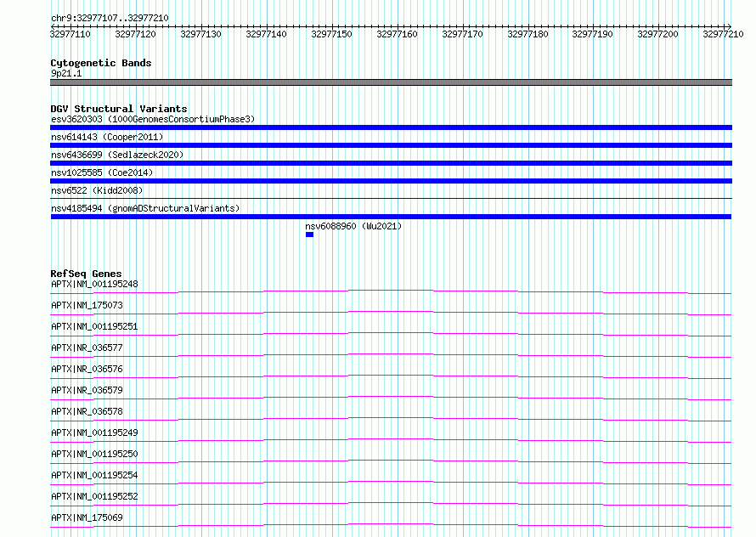Open variant nsv6522 (Kidd2008)
The image size is (756, 537).
click(97, 190)
